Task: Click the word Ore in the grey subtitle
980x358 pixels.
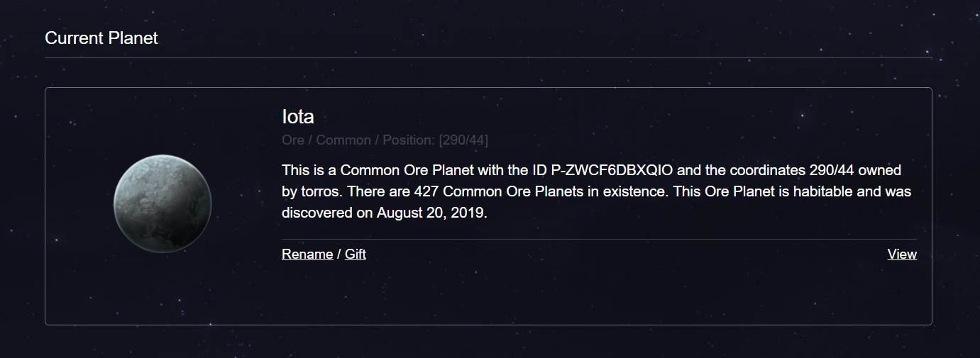Action: pyautogui.click(x=292, y=140)
